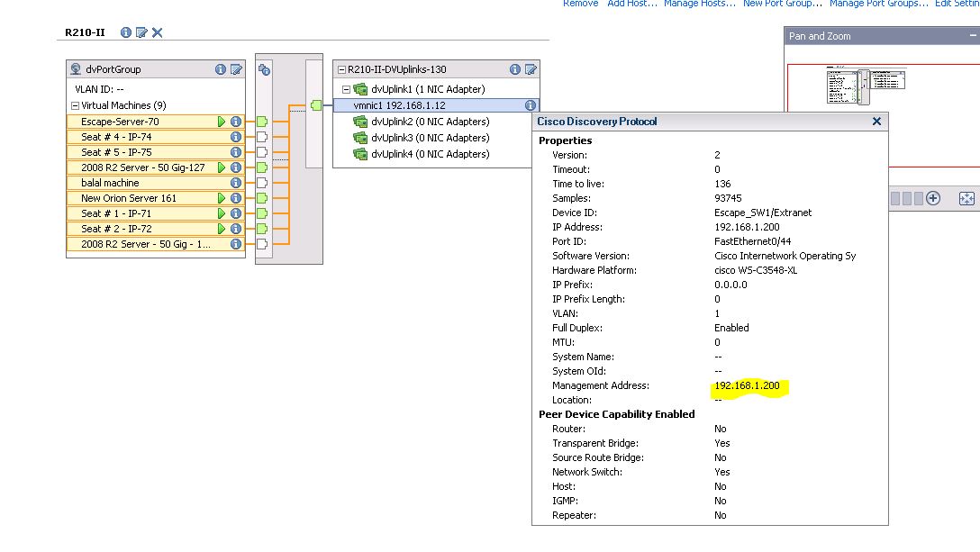Click the dvUplink2 adapter icon
This screenshot has width=980, height=552.
(x=360, y=122)
